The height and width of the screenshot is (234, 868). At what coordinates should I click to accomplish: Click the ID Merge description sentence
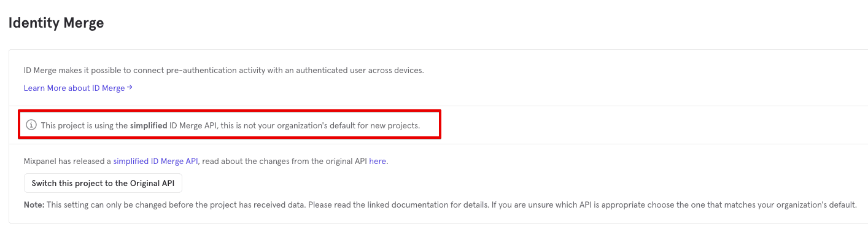click(x=223, y=70)
